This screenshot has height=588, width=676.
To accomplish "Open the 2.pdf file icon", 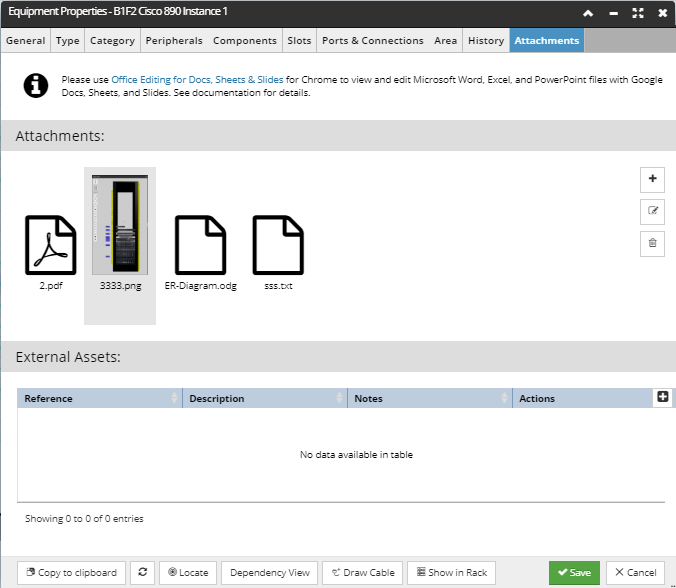I will (51, 245).
